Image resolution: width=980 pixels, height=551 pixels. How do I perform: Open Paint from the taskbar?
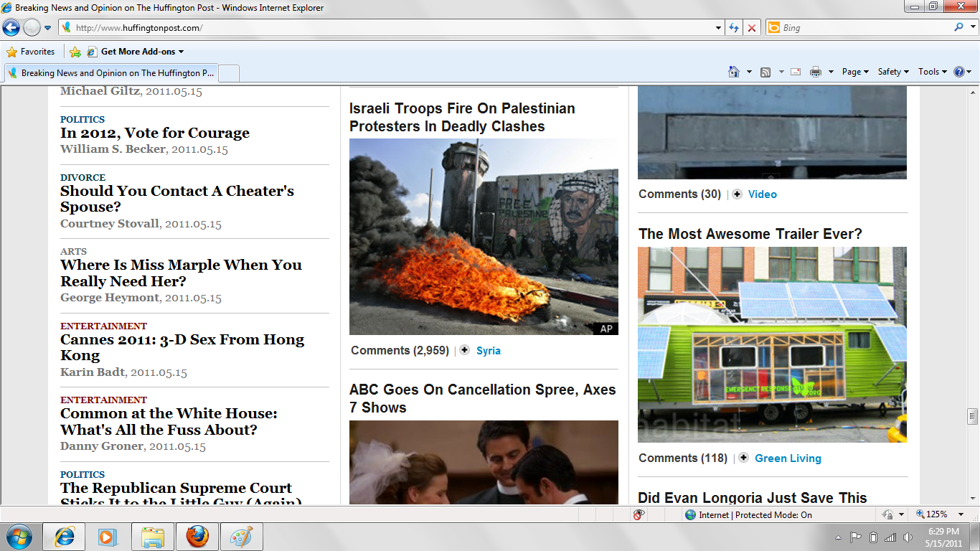click(242, 537)
